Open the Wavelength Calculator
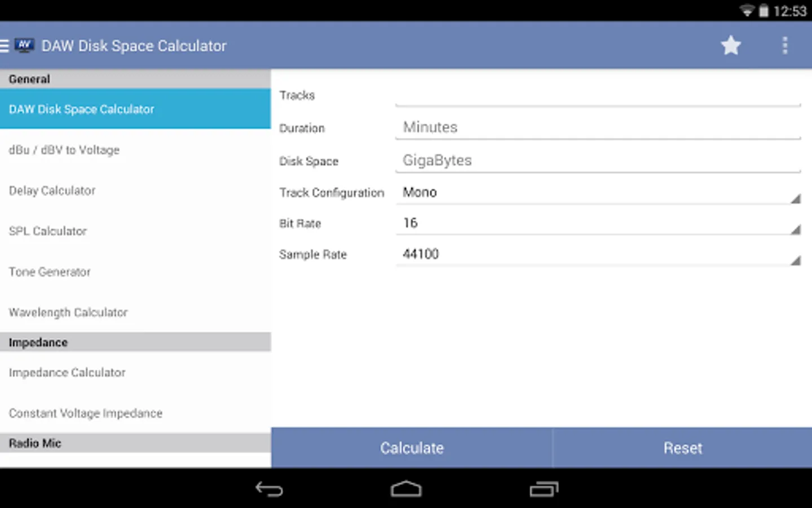The width and height of the screenshot is (812, 508). click(x=135, y=312)
